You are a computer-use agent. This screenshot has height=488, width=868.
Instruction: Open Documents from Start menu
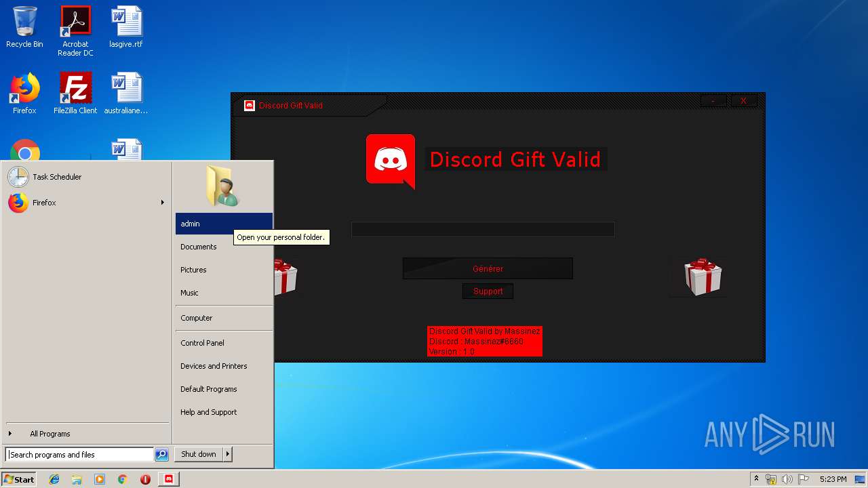(x=224, y=247)
